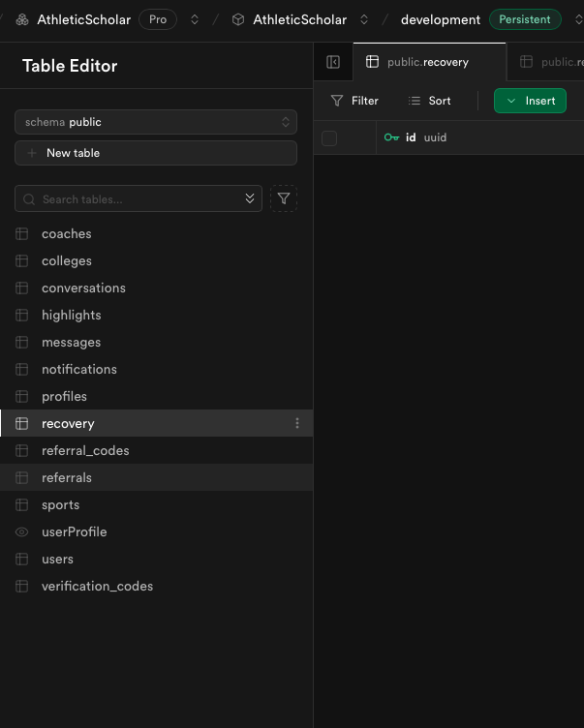Switch to the public.recovery tab
Image resolution: width=584 pixels, height=728 pixels.
point(427,62)
